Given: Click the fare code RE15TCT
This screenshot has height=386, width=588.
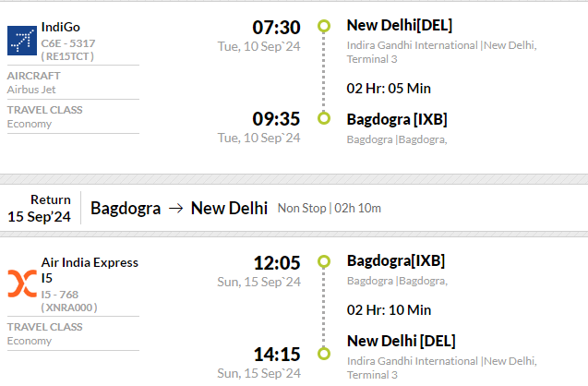Looking at the screenshot, I should click(x=67, y=56).
